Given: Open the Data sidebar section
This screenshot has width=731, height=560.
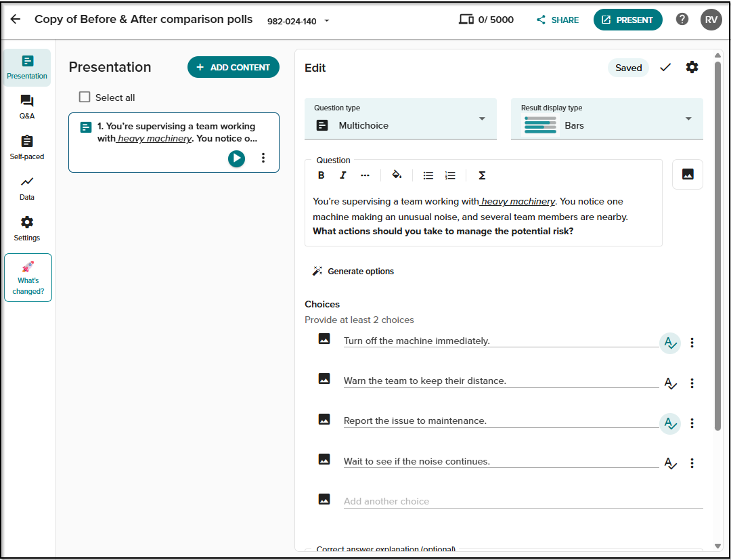Looking at the screenshot, I should point(27,188).
